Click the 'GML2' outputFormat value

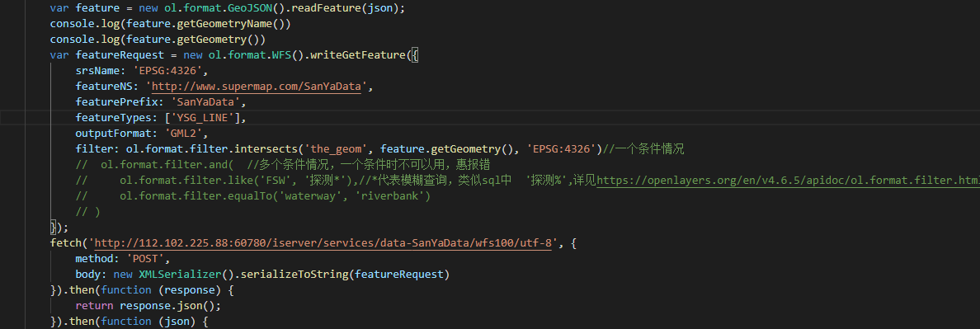(x=184, y=134)
